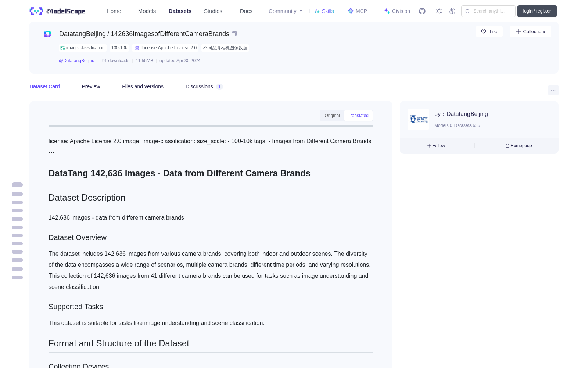Switch to the Preview tab
The width and height of the screenshot is (588, 368).
pyautogui.click(x=91, y=86)
